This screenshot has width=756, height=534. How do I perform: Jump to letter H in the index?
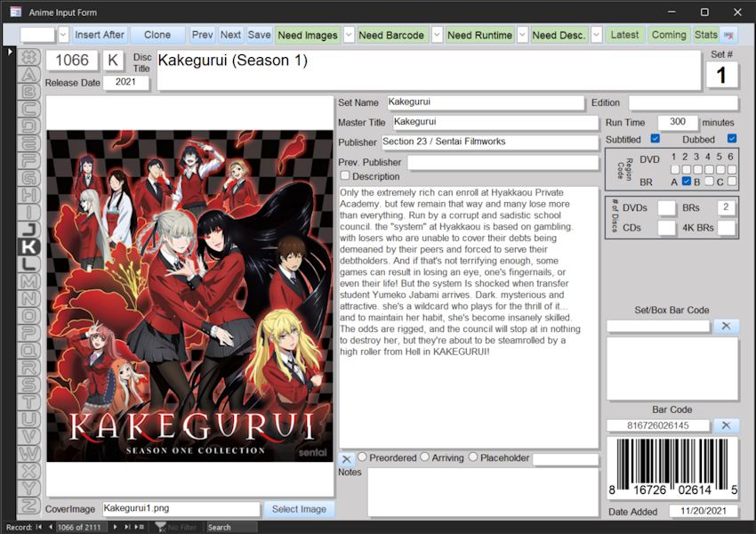pos(28,196)
